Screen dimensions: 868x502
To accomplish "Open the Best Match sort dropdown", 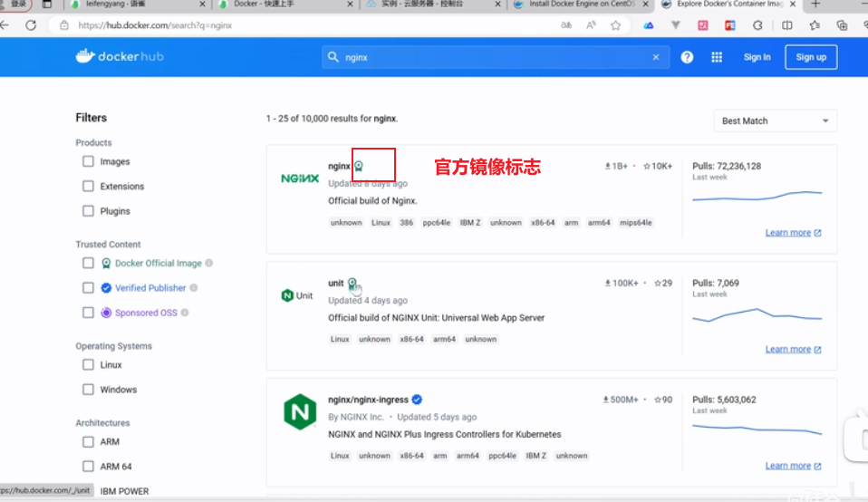I will pyautogui.click(x=775, y=121).
